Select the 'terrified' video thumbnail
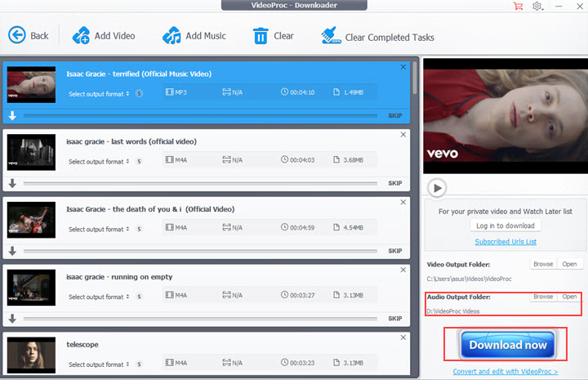588x380 pixels. pos(32,84)
